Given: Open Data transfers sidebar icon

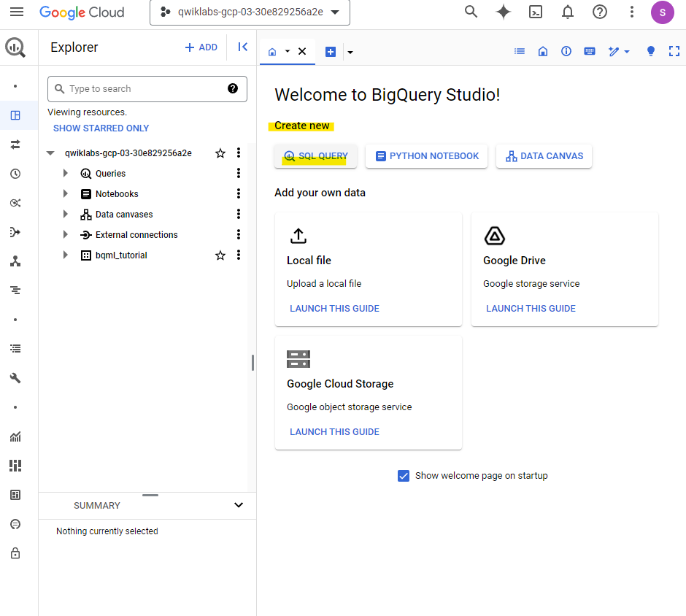Looking at the screenshot, I should [x=15, y=145].
